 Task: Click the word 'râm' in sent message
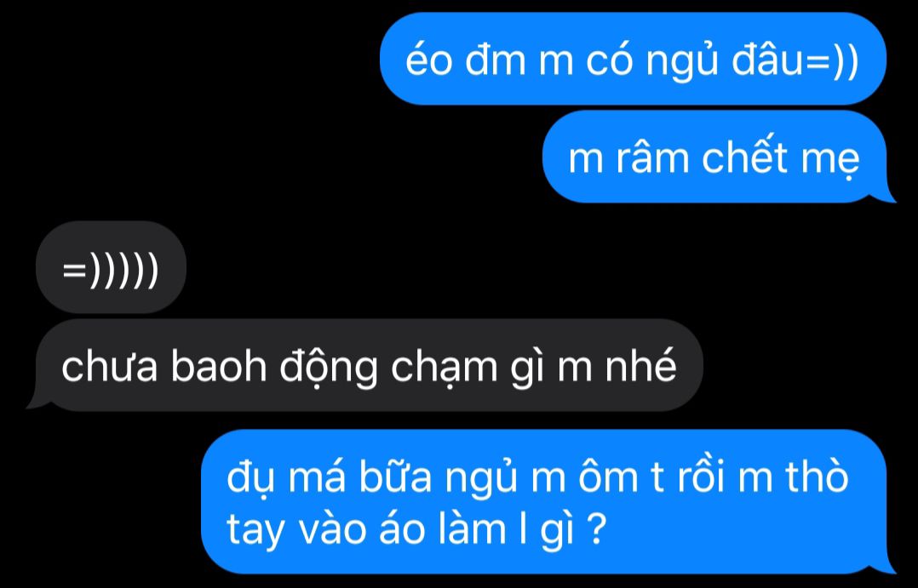pyautogui.click(x=653, y=157)
